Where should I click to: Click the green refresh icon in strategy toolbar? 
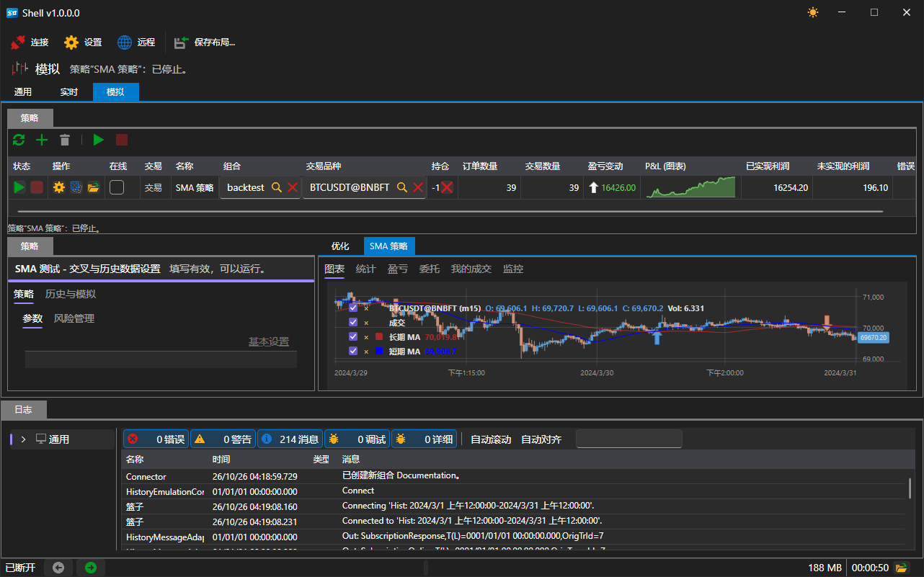pyautogui.click(x=19, y=140)
